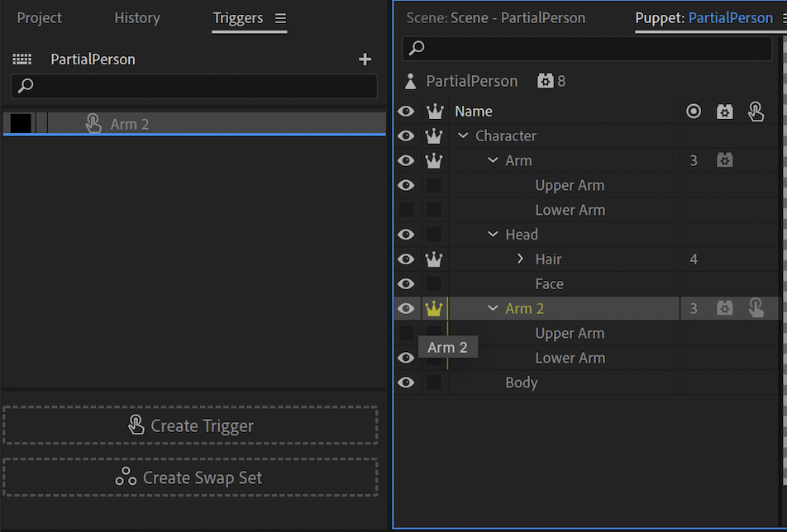Click the keyboard layout icon in the Triggers panel
Screen dimensions: 787x532
pos(21,59)
